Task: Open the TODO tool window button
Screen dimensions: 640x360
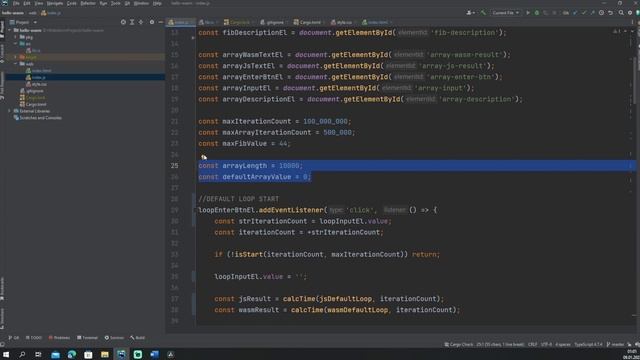Action: pos(34,338)
